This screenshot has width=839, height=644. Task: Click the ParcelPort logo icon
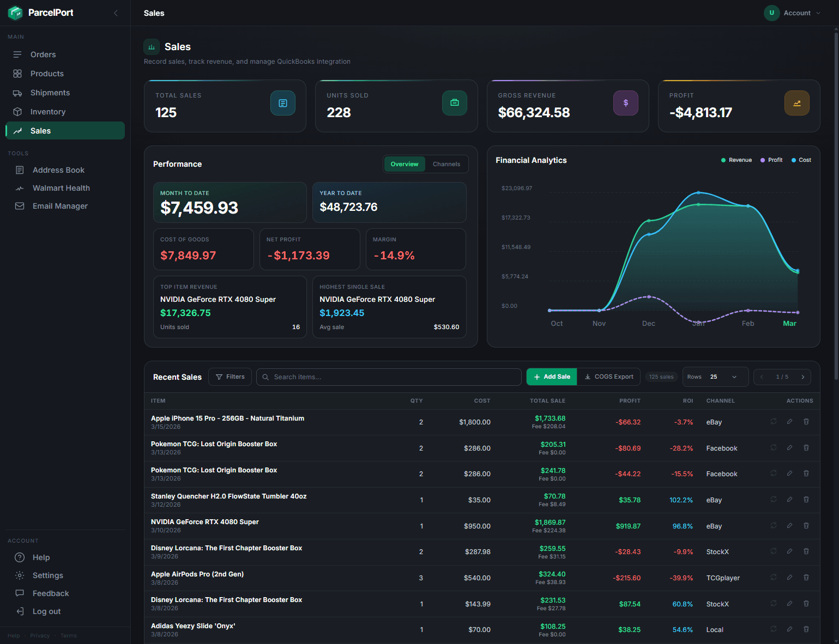point(15,12)
